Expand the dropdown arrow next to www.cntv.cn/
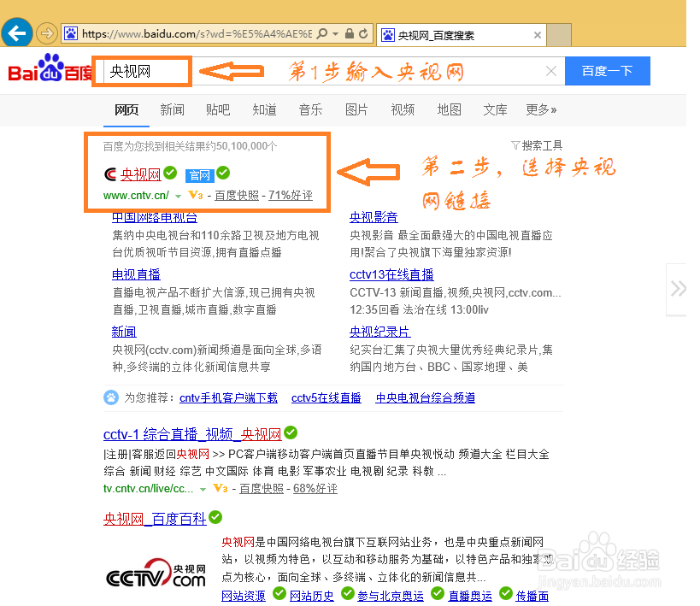700x606 pixels. point(178,197)
